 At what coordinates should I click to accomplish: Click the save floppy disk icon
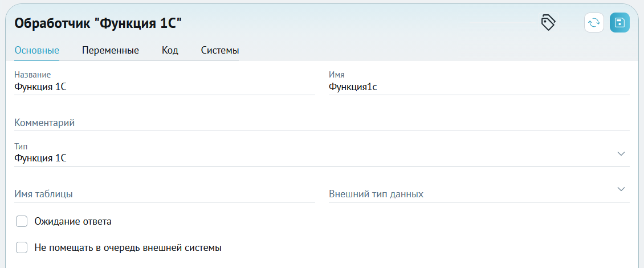point(619,23)
